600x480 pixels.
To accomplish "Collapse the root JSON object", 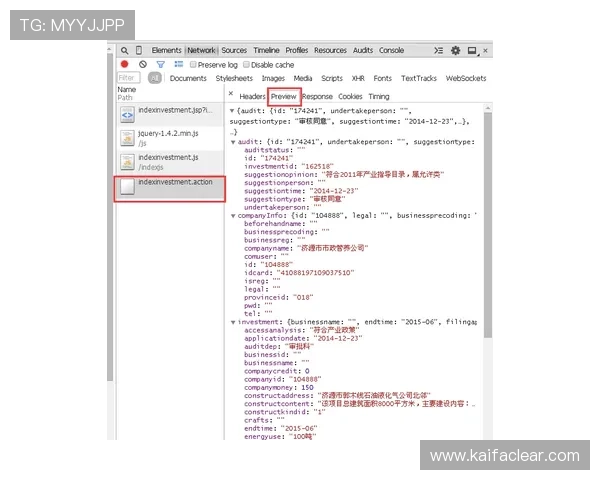I will click(232, 111).
